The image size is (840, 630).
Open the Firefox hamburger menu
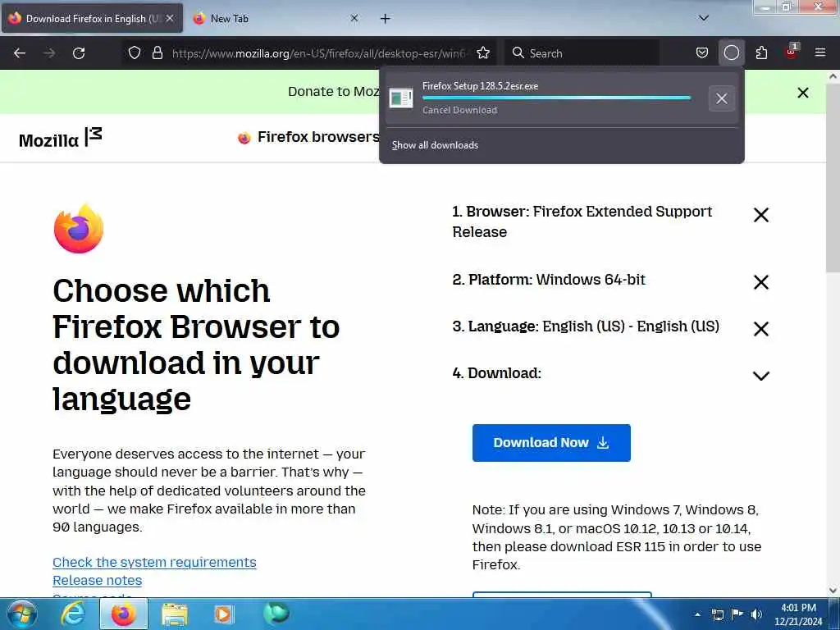point(820,52)
